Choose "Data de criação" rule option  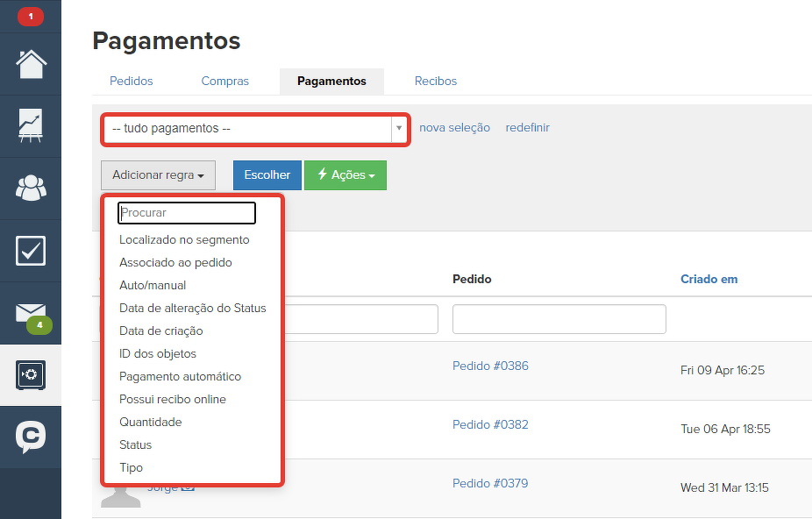[x=161, y=331]
